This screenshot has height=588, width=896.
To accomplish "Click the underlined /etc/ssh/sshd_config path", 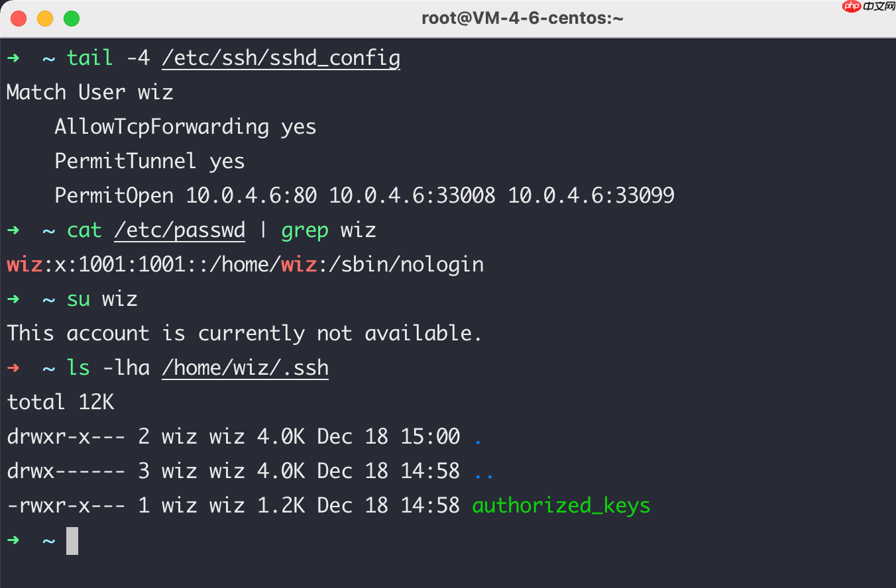I will pyautogui.click(x=281, y=58).
